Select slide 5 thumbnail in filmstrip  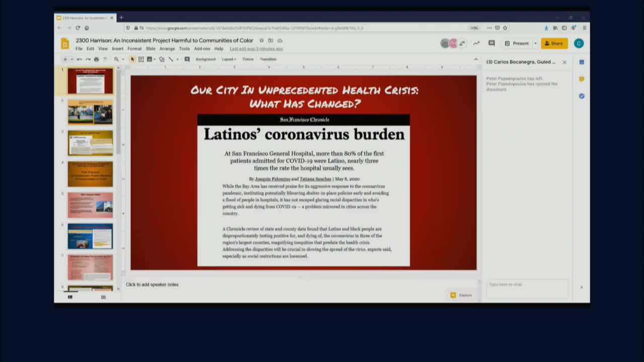[91, 205]
